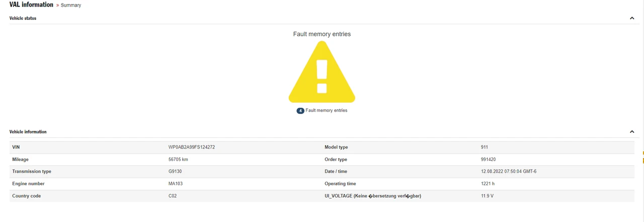Open the VAL information breadcrumb heading
Screen dimensions: 644x222
click(31, 5)
